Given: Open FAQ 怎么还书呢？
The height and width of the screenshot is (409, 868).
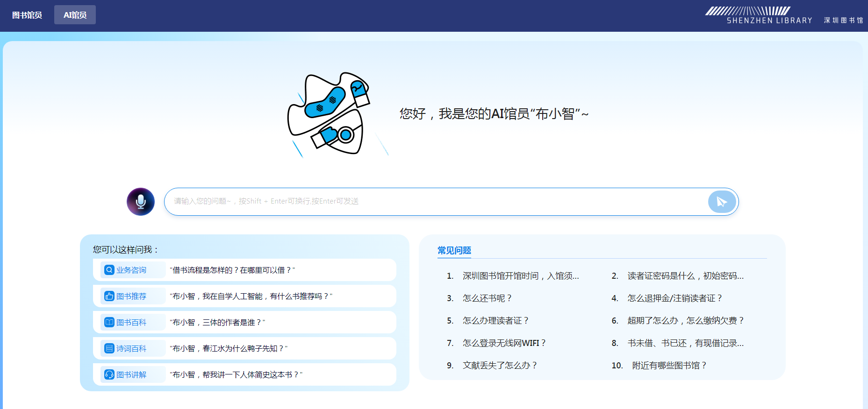Looking at the screenshot, I should point(487,298).
